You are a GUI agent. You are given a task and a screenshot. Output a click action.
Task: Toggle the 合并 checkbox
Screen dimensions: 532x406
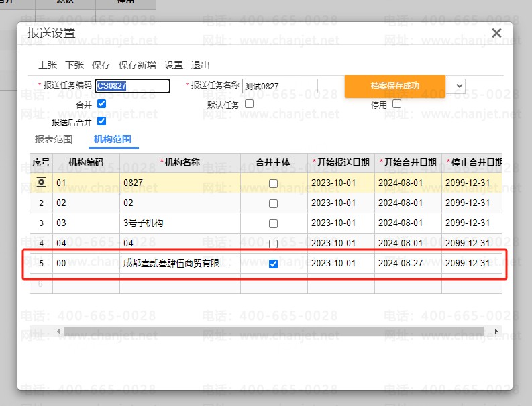[101, 104]
